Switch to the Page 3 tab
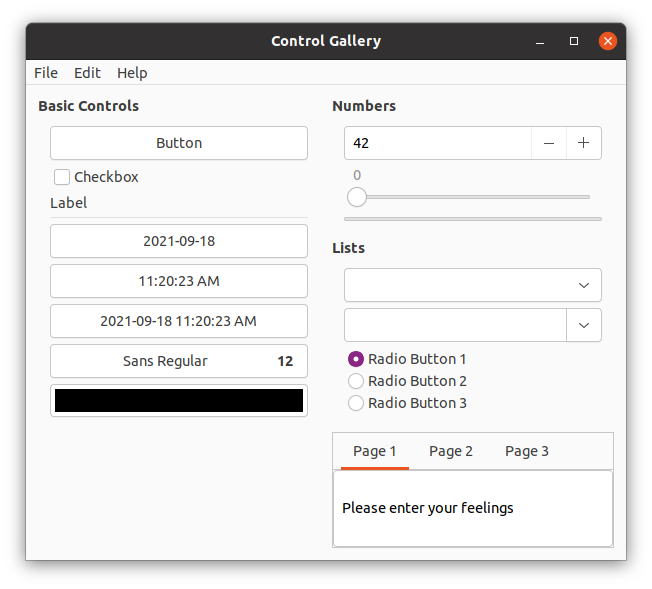Image resolution: width=652 pixels, height=589 pixels. [527, 451]
